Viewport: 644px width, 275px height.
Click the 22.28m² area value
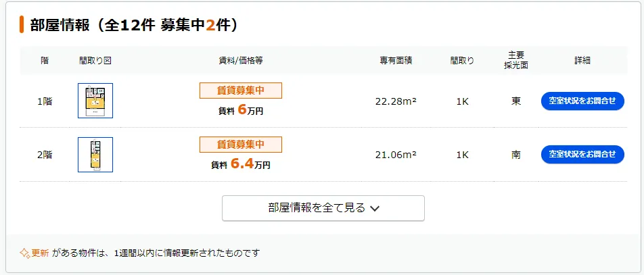tap(396, 101)
